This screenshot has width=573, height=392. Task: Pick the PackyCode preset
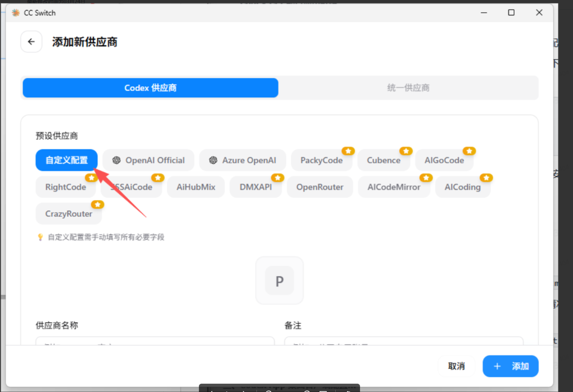(x=321, y=160)
